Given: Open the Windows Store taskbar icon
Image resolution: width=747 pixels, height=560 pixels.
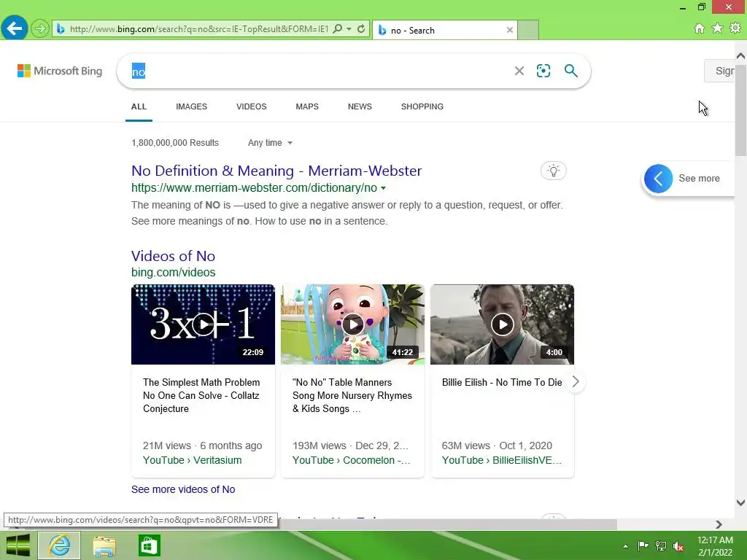Looking at the screenshot, I should [149, 545].
